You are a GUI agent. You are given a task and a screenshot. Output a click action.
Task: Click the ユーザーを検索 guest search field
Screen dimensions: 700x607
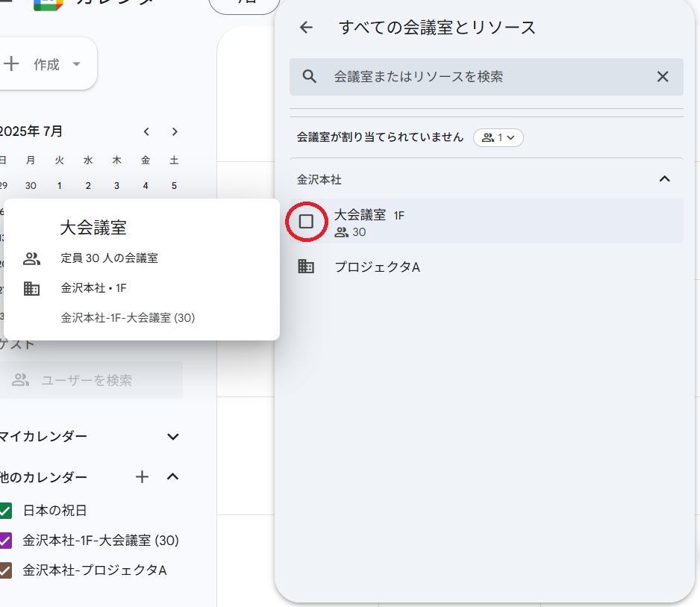pyautogui.click(x=91, y=380)
